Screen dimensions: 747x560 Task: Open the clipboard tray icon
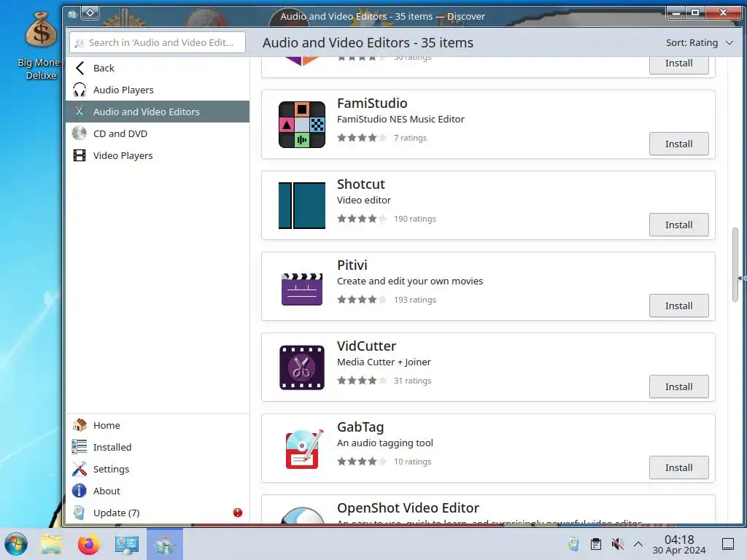click(595, 544)
